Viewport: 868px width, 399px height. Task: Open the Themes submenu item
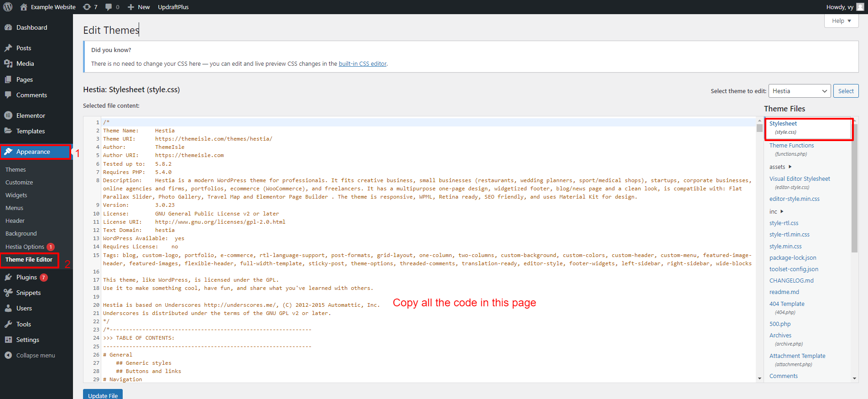click(x=16, y=169)
